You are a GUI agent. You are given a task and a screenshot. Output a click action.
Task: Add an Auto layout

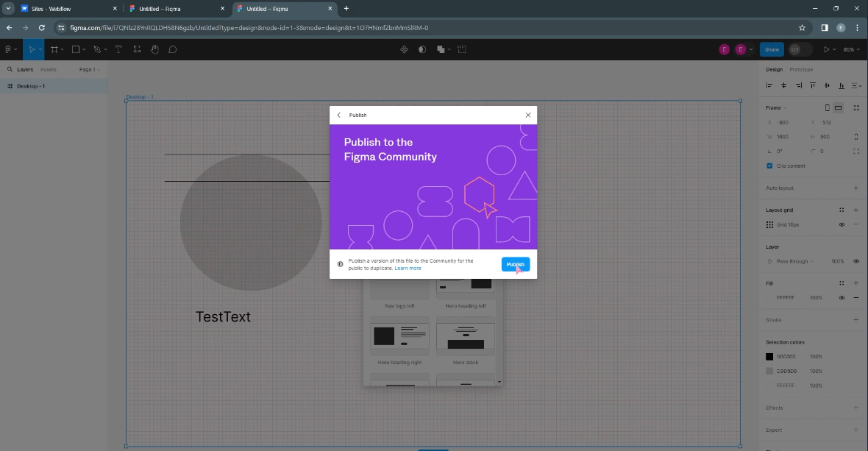pyautogui.click(x=856, y=188)
